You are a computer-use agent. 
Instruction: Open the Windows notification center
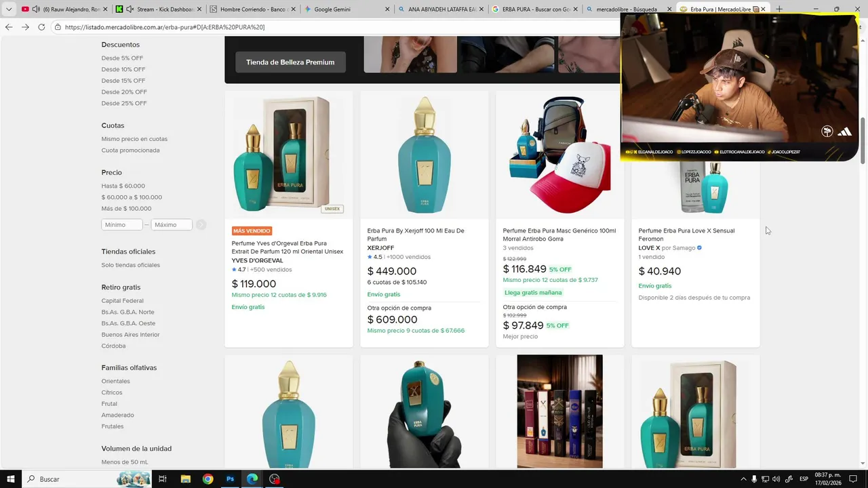pyautogui.click(x=853, y=479)
